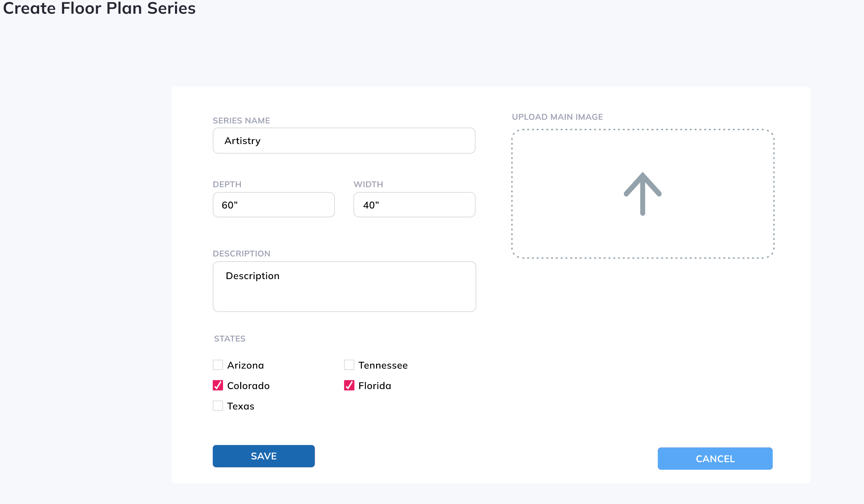Click the Series Name input field

pos(344,141)
